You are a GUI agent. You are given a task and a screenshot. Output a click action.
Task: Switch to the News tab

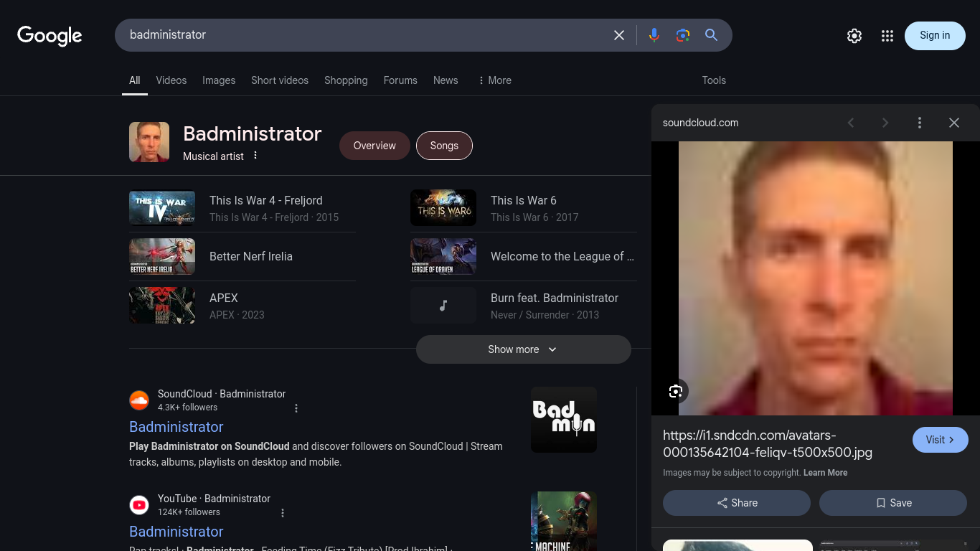pyautogui.click(x=446, y=80)
